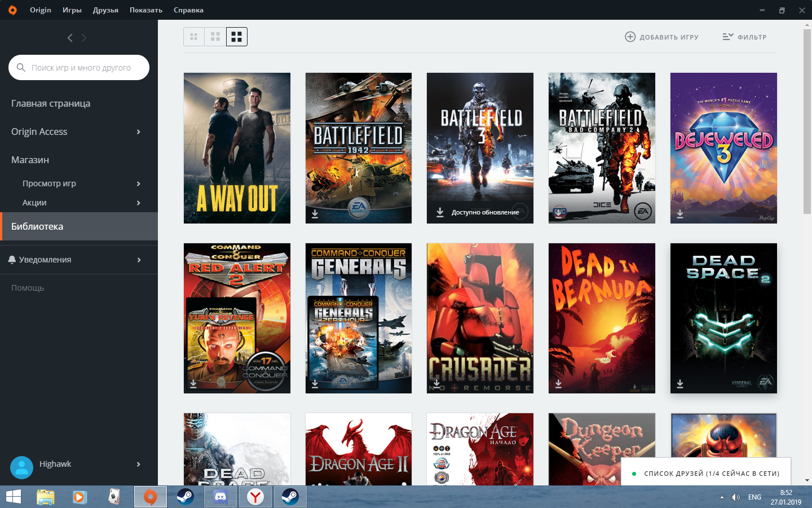Viewport: 812px width, 508px height.
Task: Click the Origin logo icon in title bar
Action: click(x=12, y=10)
